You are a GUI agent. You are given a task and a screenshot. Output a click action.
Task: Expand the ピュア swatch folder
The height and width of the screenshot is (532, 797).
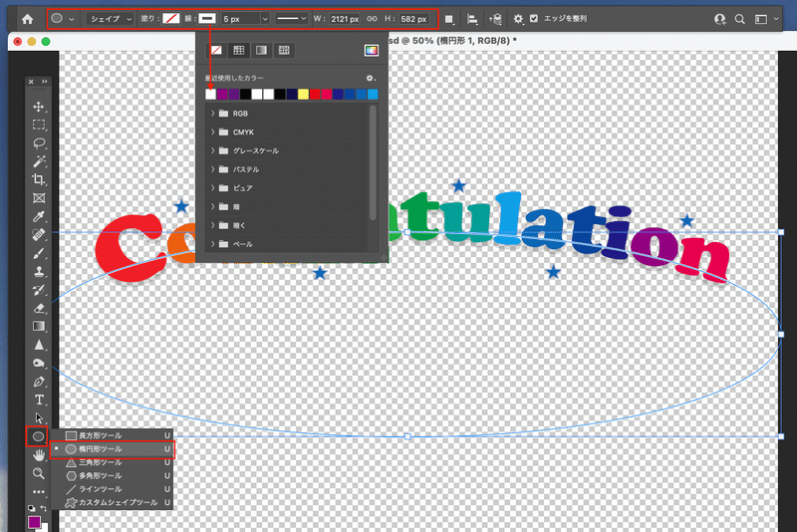[212, 188]
